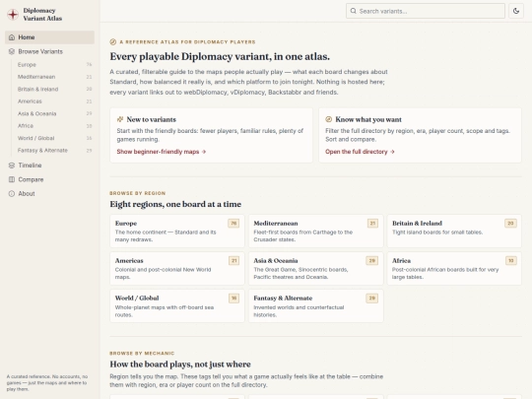Click the Diplomacy Variant Atlas compass logo
532x399 pixels.
point(13,14)
